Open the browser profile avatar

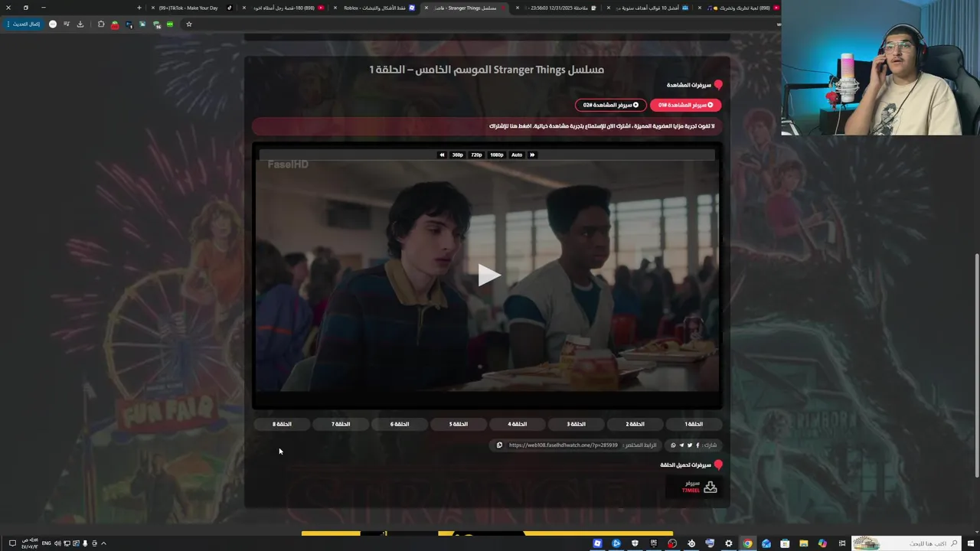(x=53, y=24)
